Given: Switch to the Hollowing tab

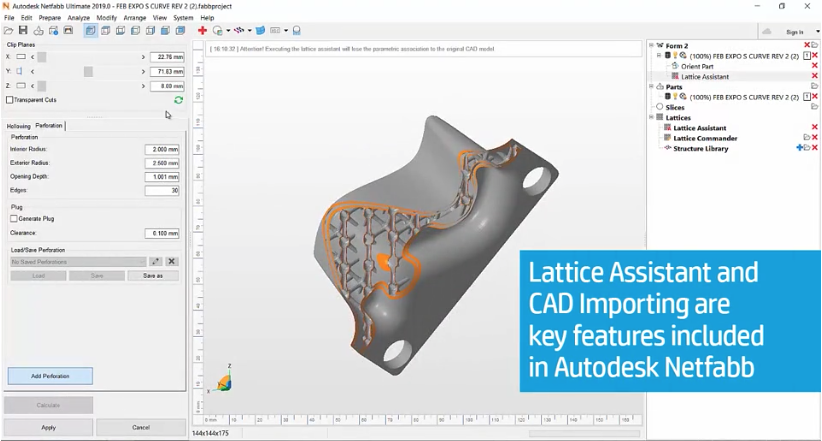Looking at the screenshot, I should coord(18,126).
